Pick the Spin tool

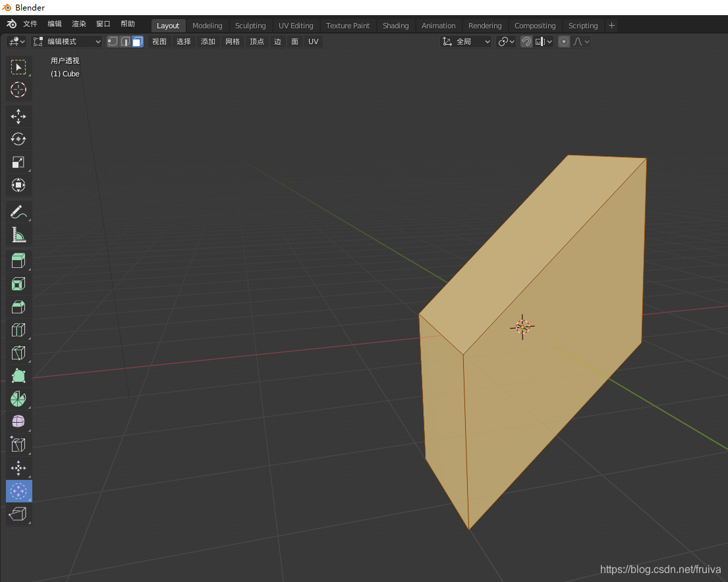[18, 399]
